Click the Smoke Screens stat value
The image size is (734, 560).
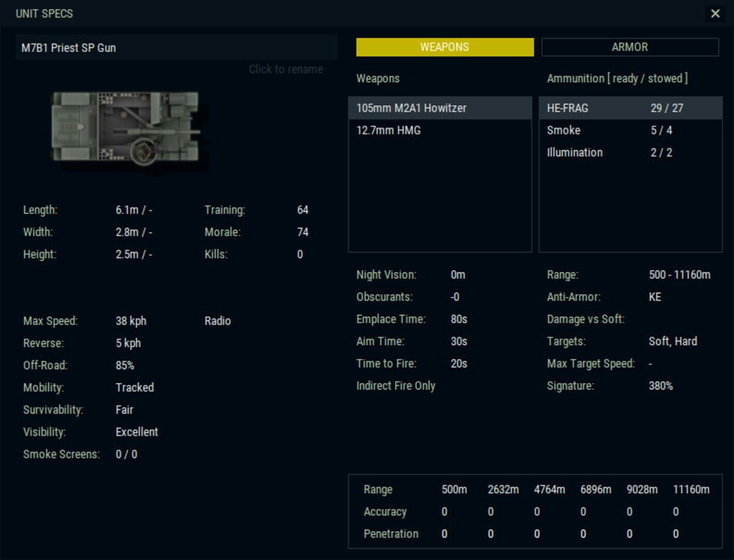(x=126, y=454)
